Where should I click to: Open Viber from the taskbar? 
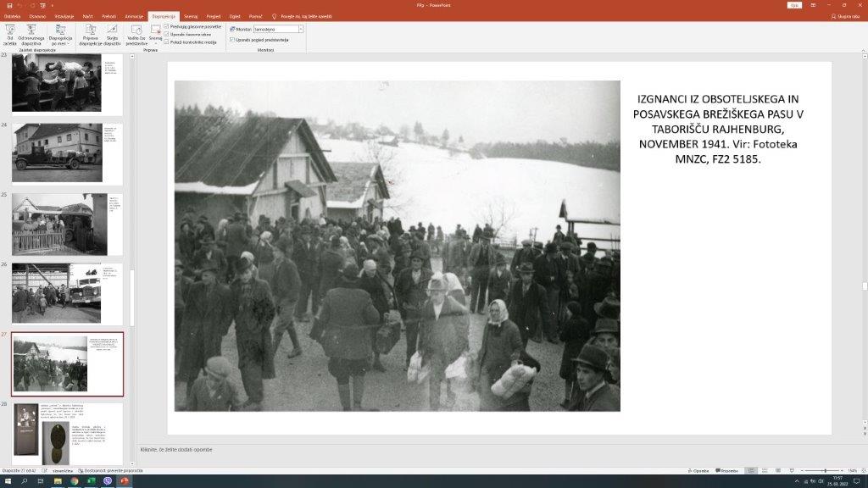tap(108, 481)
